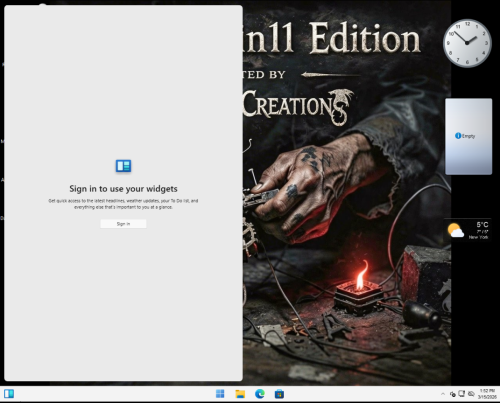Screen dimensions: 500x403
Task: Open network settings from the tray monitor icon
Action: (x=462, y=394)
